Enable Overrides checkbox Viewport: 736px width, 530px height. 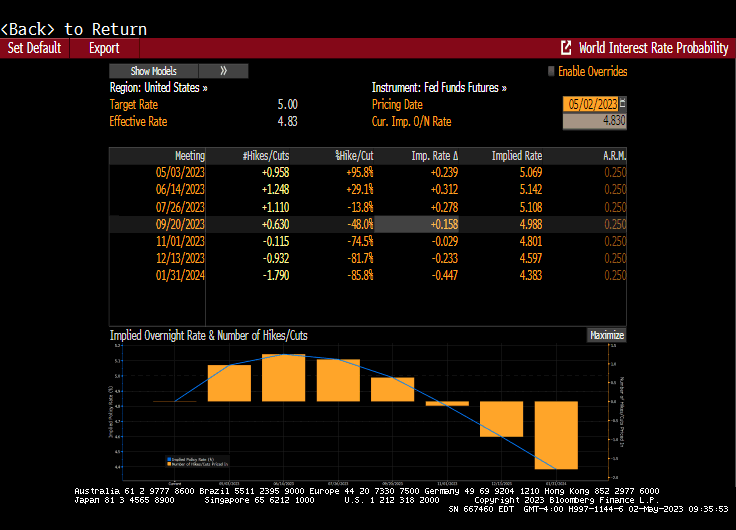tap(551, 71)
